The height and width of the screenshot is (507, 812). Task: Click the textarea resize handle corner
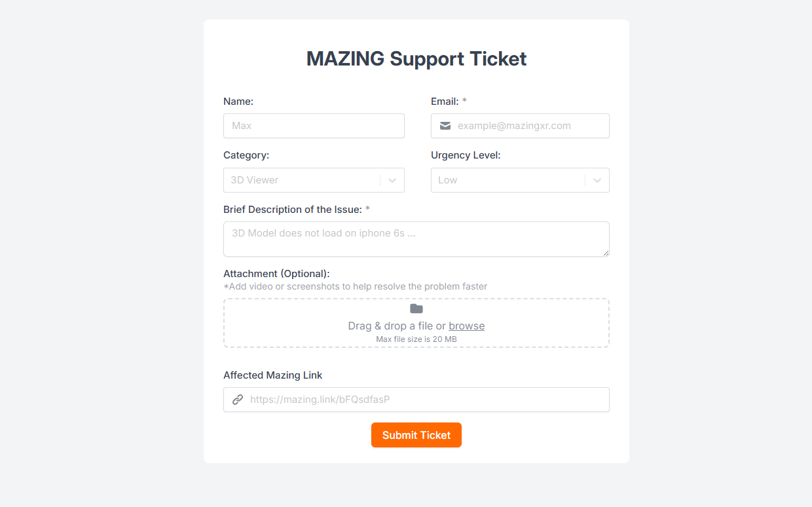pos(606,253)
